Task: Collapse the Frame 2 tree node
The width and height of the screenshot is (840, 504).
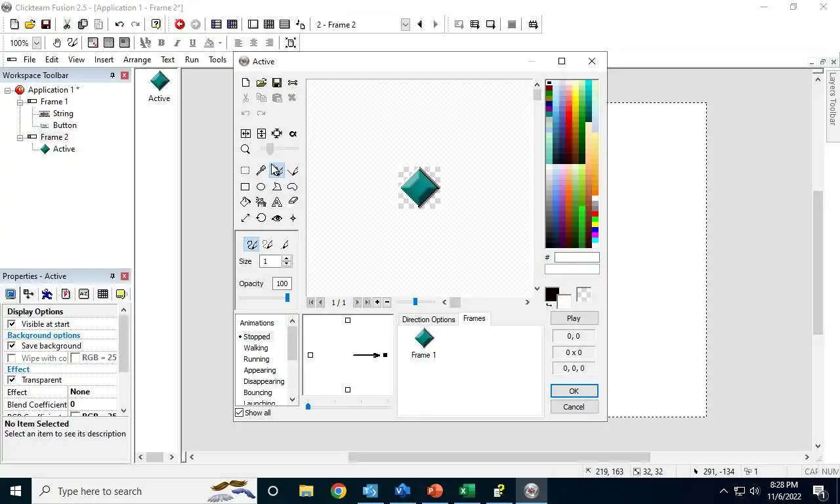Action: click(20, 137)
